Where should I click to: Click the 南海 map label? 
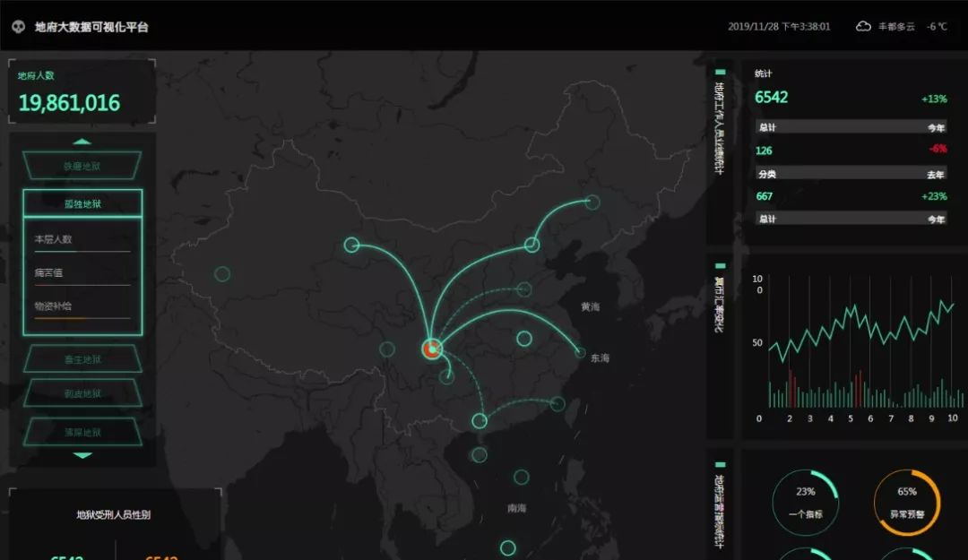(x=517, y=508)
